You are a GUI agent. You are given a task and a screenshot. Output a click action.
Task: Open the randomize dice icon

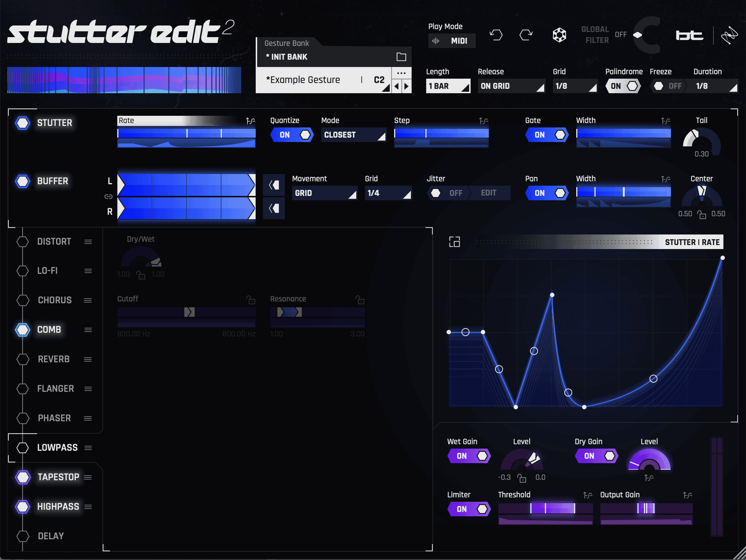(x=559, y=35)
